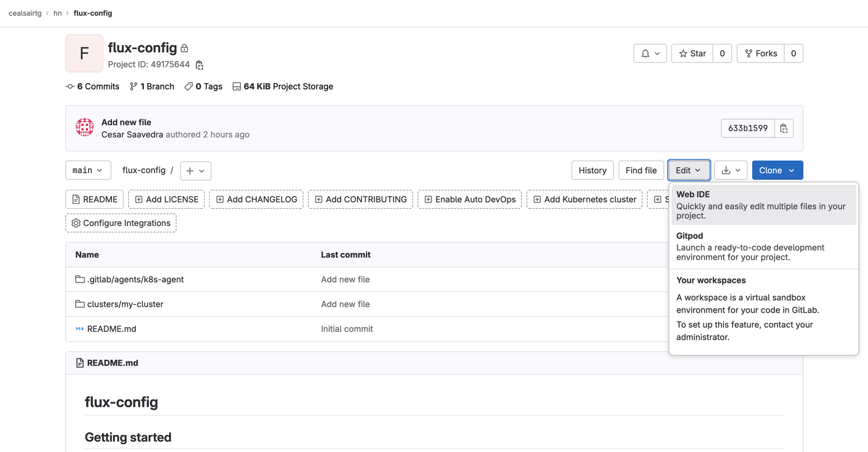Copy the project ID with clipboard icon

click(x=199, y=65)
